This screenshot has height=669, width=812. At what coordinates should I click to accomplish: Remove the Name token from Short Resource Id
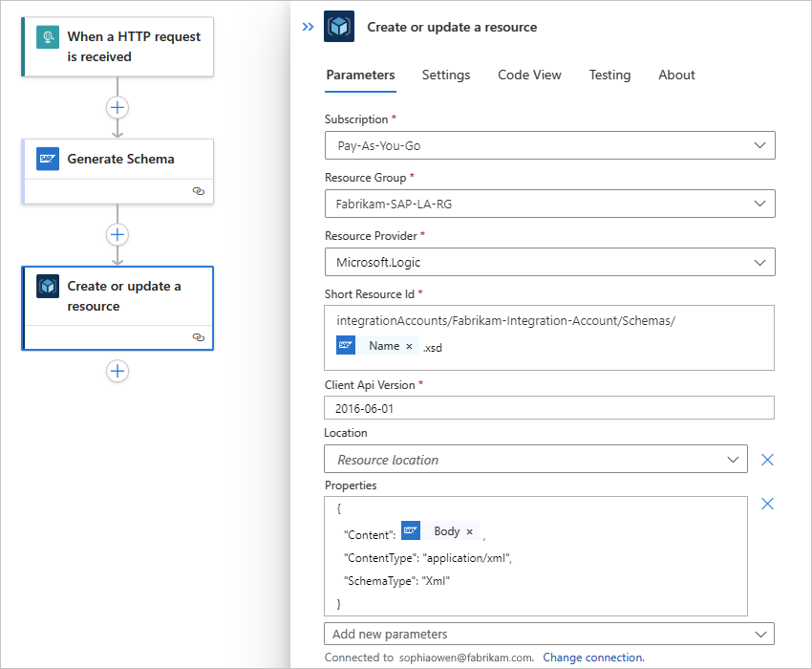pos(409,347)
